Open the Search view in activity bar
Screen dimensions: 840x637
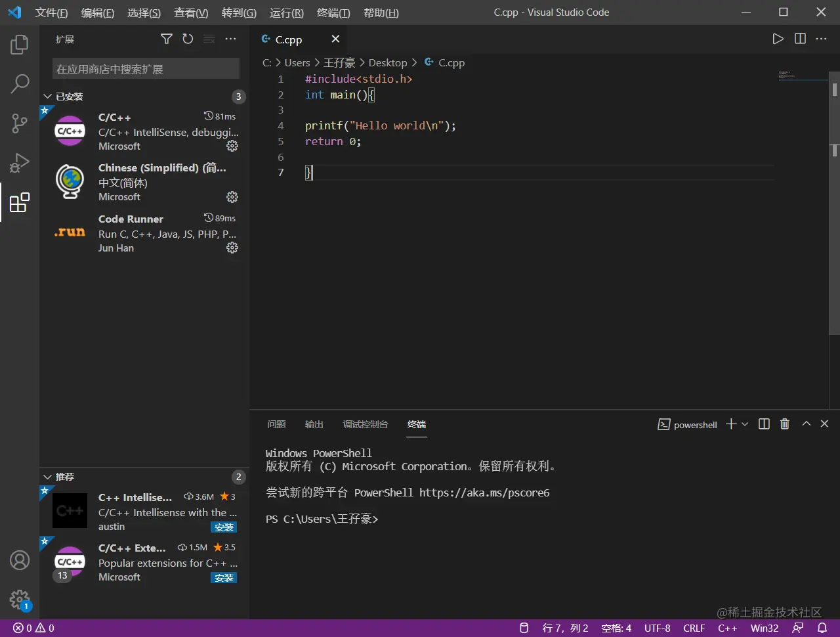tap(20, 83)
